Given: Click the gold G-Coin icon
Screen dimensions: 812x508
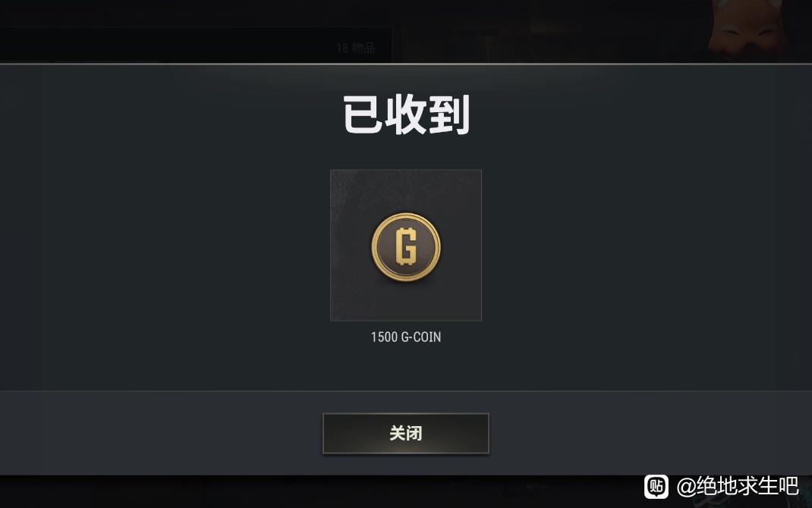Looking at the screenshot, I should (x=406, y=247).
